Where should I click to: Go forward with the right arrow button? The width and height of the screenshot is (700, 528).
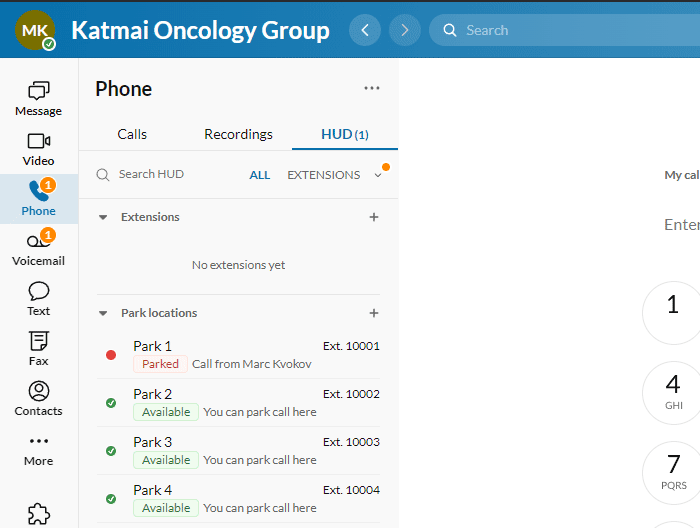(404, 30)
